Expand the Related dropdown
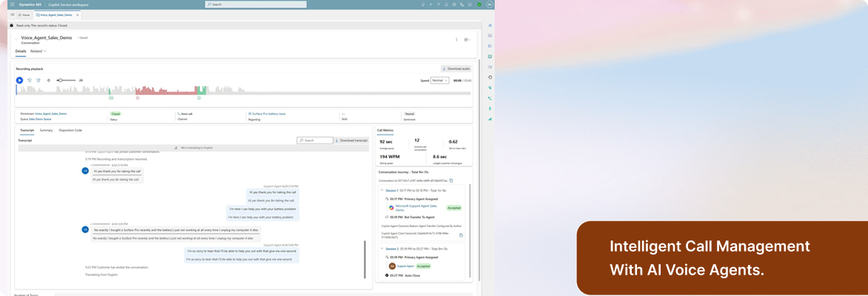 click(39, 51)
